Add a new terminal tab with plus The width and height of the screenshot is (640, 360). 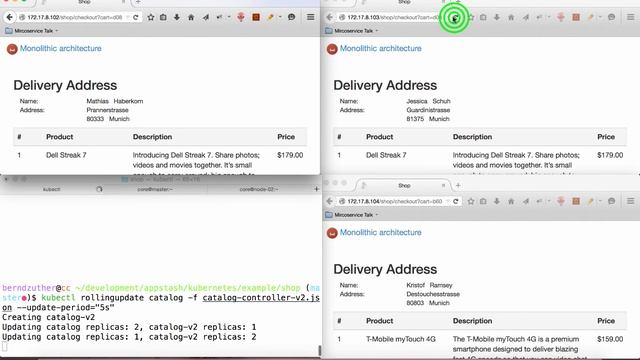[316, 189]
